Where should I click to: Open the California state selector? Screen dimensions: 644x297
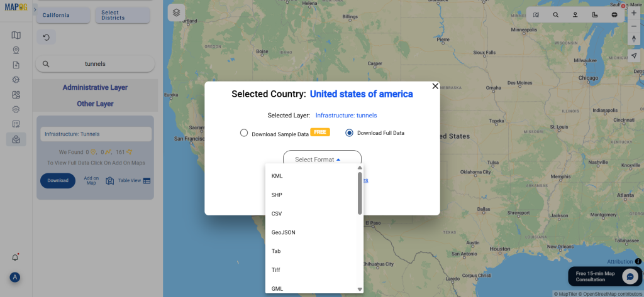coord(64,15)
